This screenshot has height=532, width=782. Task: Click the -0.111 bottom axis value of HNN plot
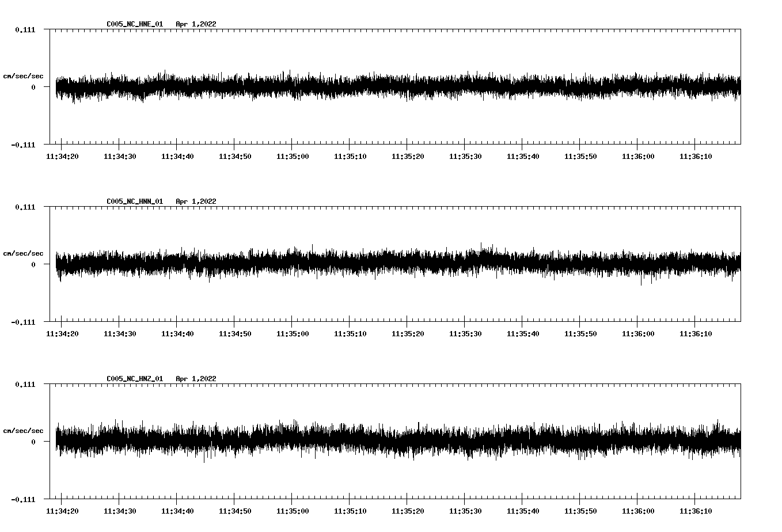[23, 322]
